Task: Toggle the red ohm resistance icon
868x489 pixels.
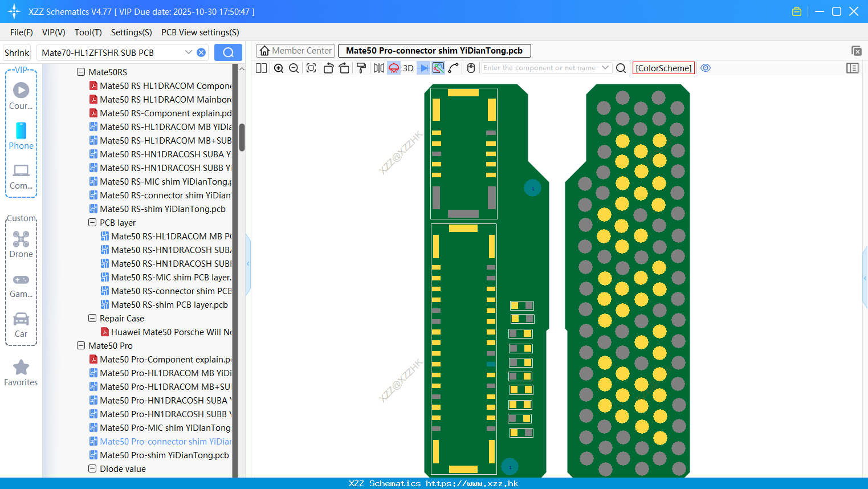Action: point(394,68)
